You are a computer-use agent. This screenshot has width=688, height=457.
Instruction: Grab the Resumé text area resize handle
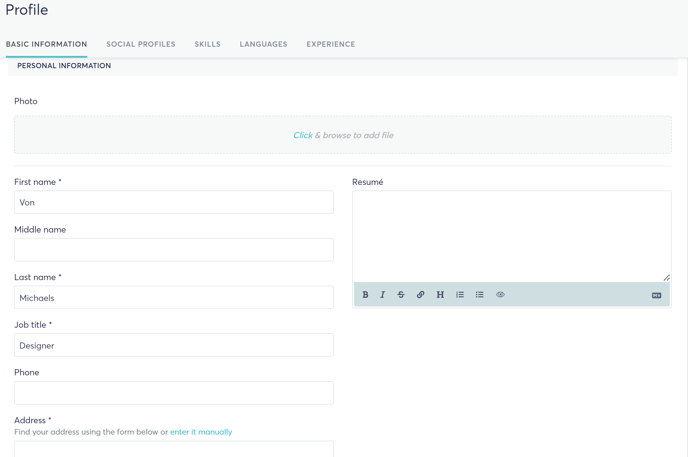666,278
